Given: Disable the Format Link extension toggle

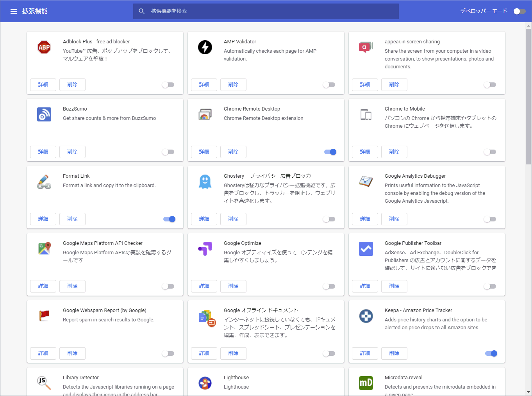Looking at the screenshot, I should coord(170,219).
